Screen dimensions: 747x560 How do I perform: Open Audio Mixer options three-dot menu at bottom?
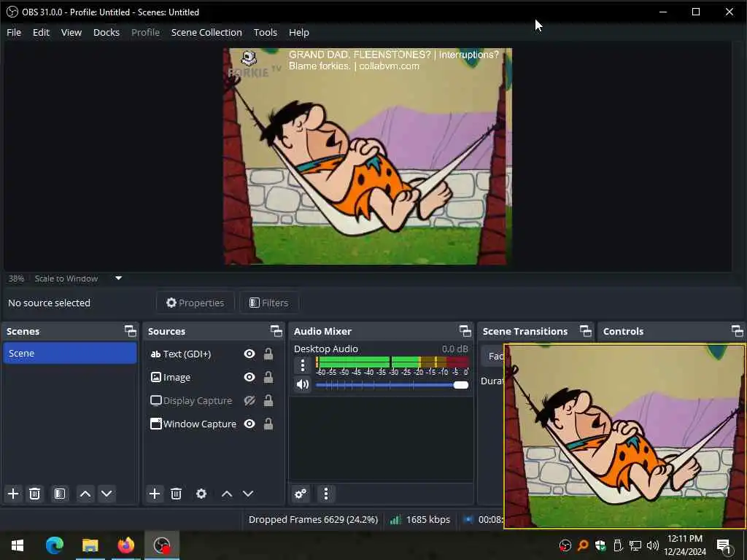pyautogui.click(x=326, y=494)
